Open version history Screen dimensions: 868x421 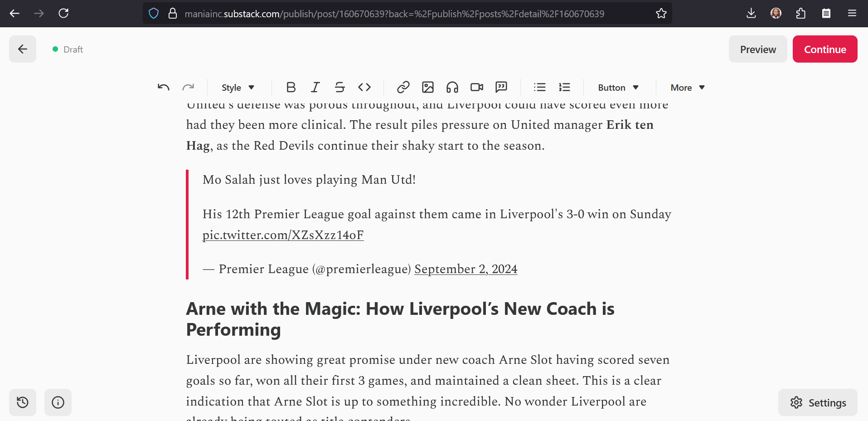23,402
